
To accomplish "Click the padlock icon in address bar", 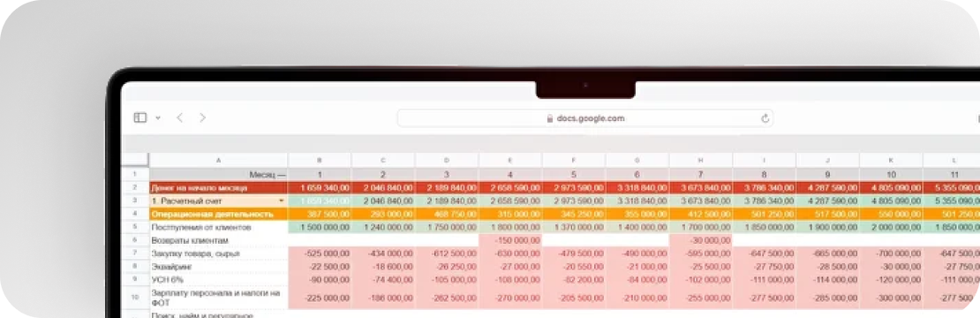I will (550, 118).
